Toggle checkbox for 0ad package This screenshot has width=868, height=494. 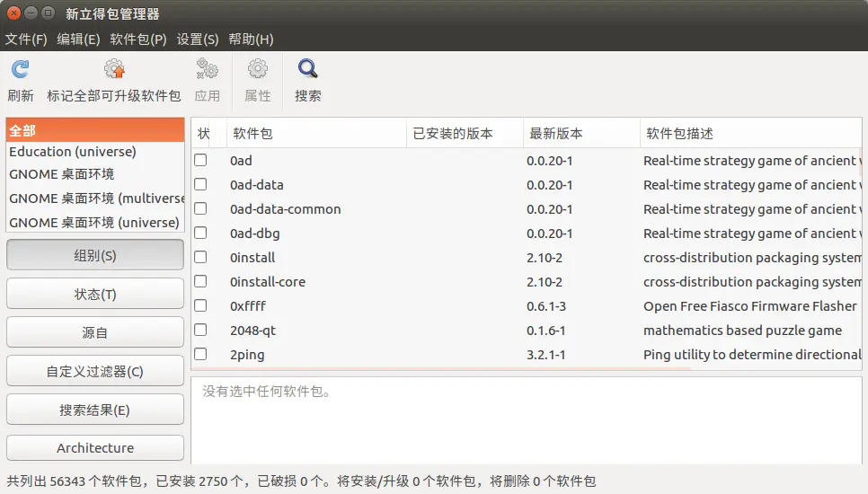click(x=200, y=160)
